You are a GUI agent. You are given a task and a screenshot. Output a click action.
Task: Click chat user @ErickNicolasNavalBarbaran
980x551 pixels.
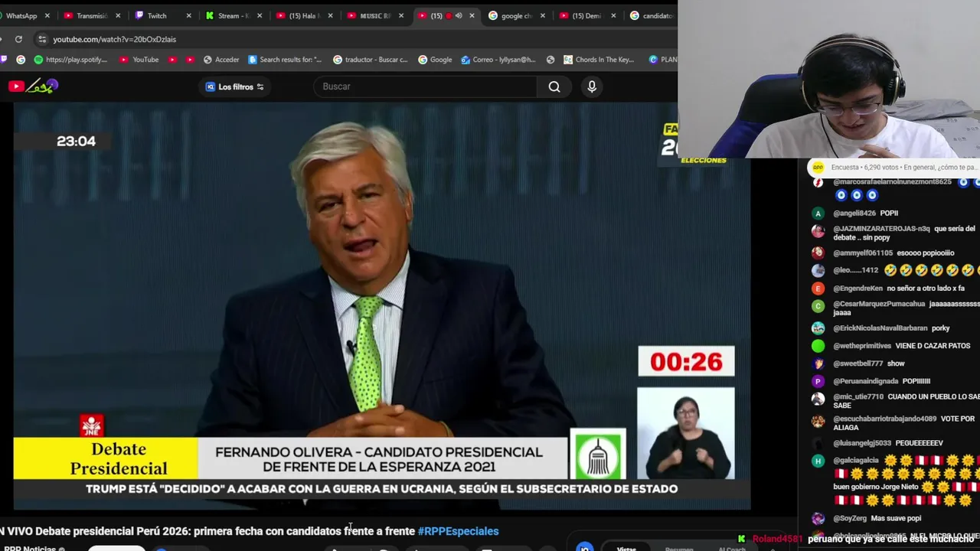(880, 328)
